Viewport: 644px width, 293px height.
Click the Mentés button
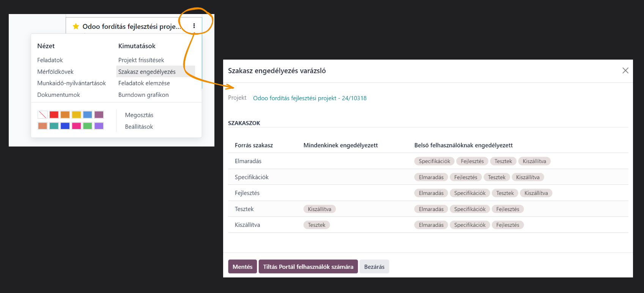(242, 266)
